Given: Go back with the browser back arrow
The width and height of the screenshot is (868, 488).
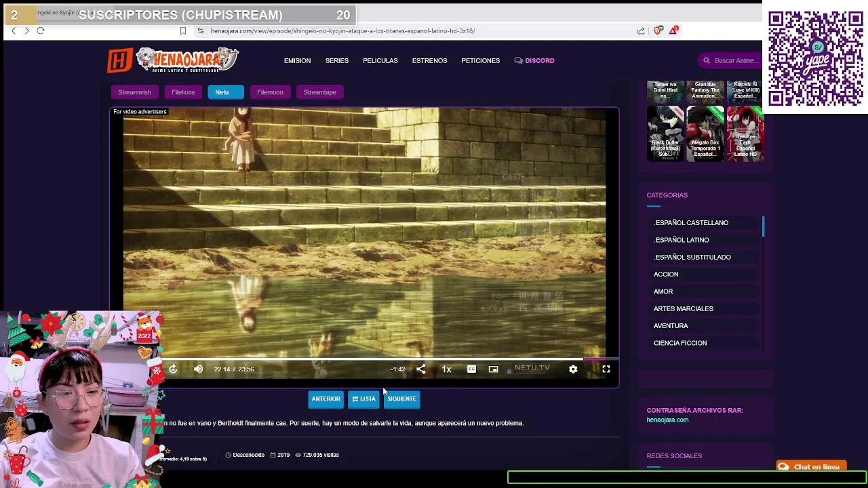Looking at the screenshot, I should [14, 30].
